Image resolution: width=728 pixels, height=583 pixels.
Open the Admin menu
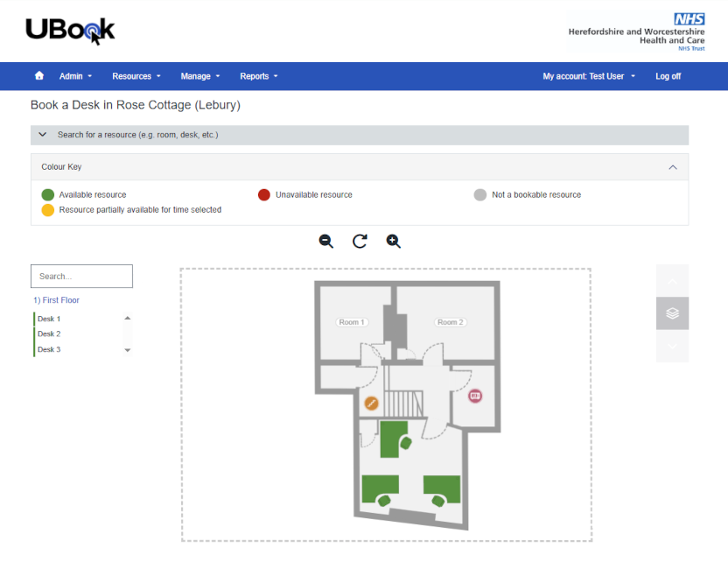pos(75,76)
